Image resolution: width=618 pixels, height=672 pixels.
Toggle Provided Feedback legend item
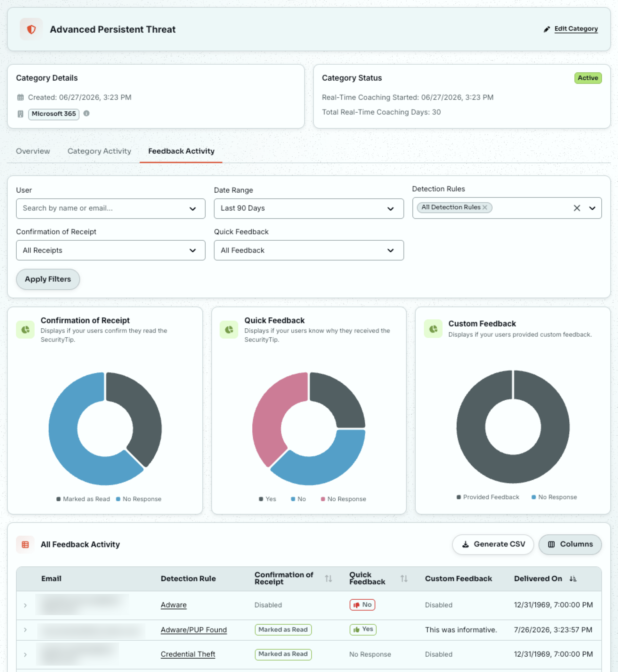click(488, 497)
